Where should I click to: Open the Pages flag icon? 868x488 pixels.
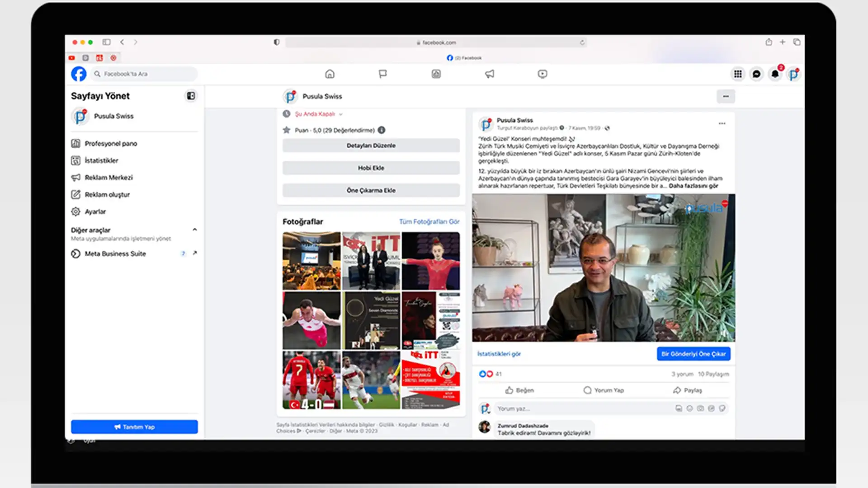pos(382,74)
